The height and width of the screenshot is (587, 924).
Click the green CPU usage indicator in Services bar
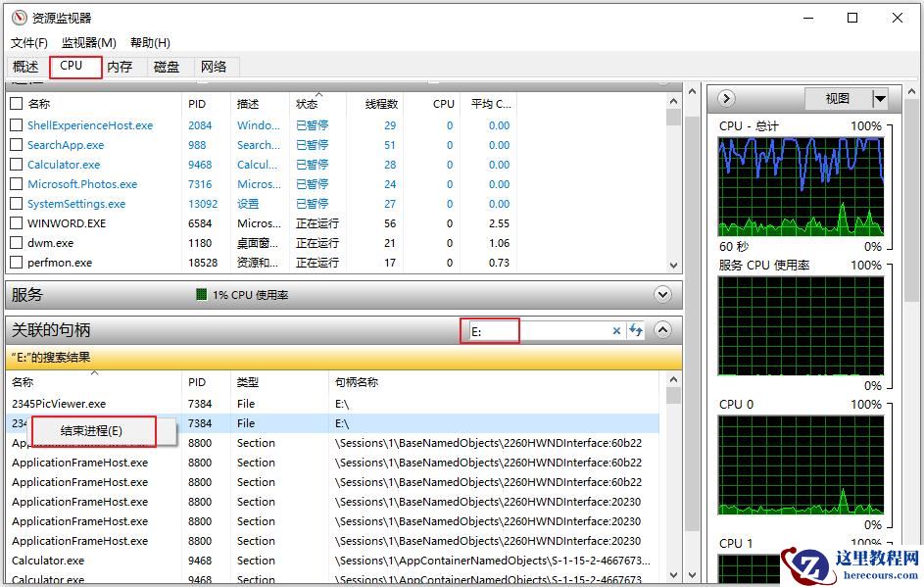click(202, 295)
